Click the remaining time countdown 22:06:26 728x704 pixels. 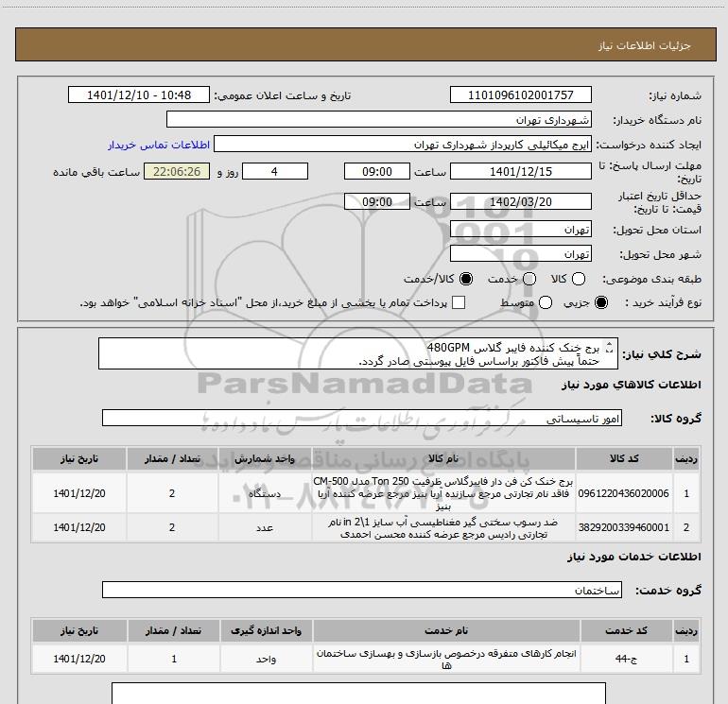point(177,171)
